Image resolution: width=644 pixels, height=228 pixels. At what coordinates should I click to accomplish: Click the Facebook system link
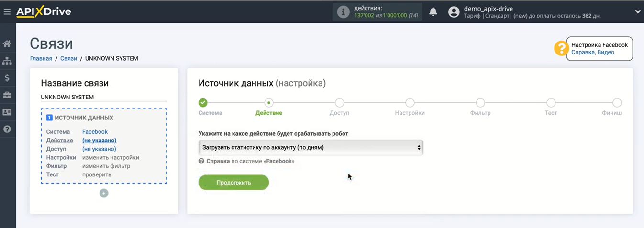95,132
